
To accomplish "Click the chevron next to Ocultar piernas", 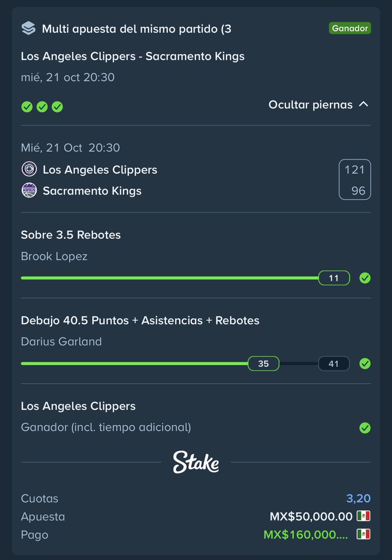I will tap(364, 105).
